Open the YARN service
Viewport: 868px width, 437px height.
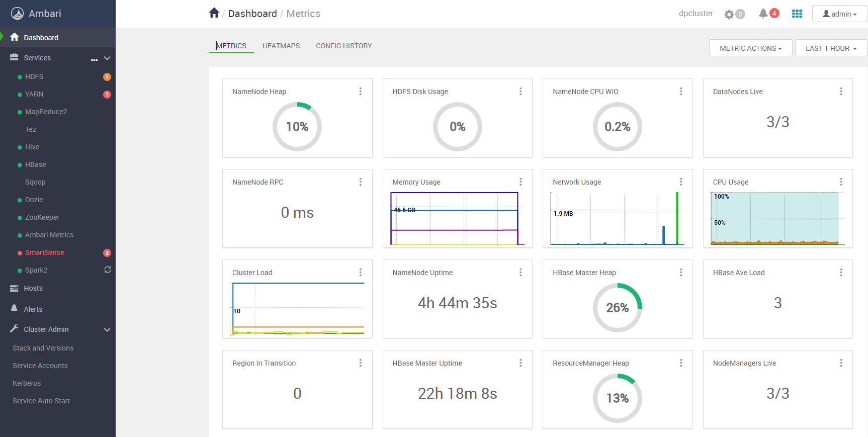pos(34,94)
